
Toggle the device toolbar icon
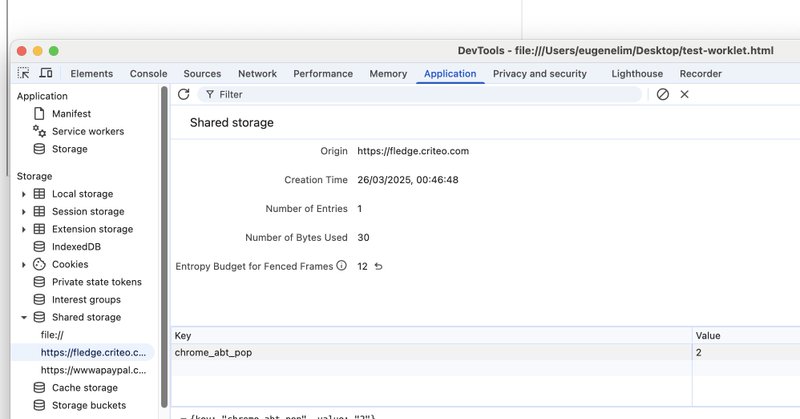click(46, 73)
